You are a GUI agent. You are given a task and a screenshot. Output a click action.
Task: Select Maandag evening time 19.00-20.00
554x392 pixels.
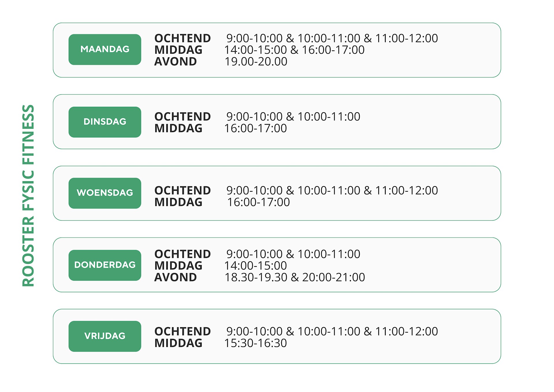(x=256, y=61)
